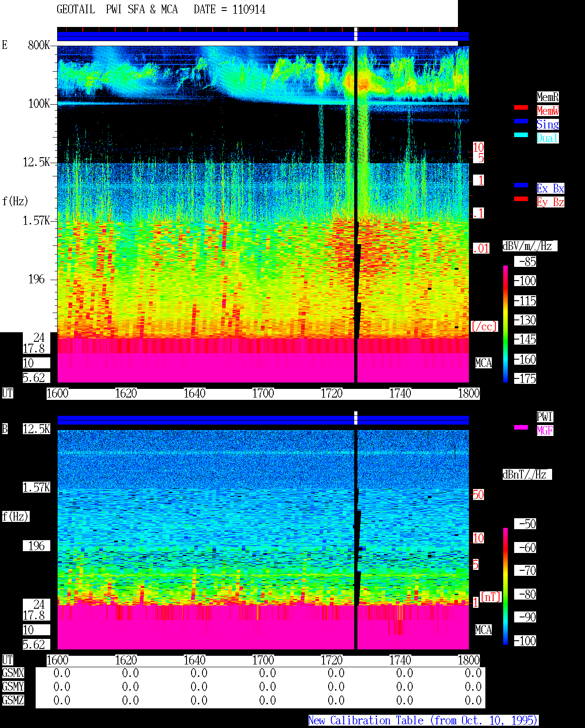585x728 pixels.
Task: Click the 'GSMZ' orbit row label
Action: pyautogui.click(x=13, y=700)
